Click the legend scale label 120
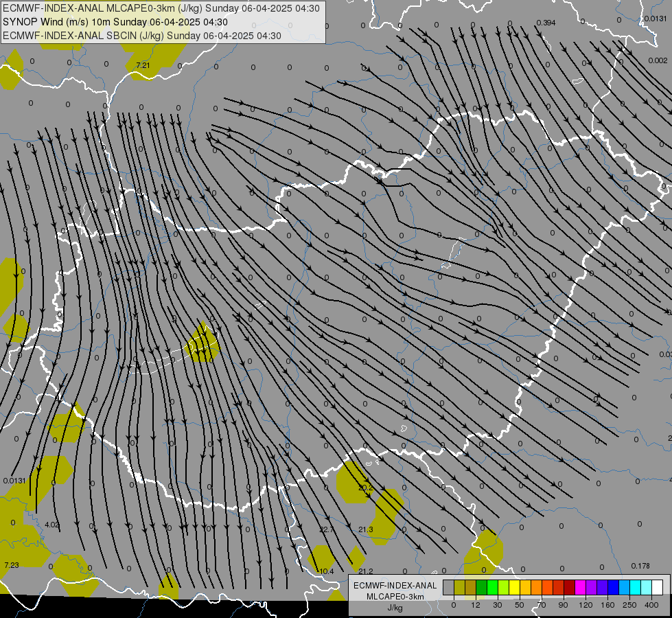 click(x=586, y=605)
